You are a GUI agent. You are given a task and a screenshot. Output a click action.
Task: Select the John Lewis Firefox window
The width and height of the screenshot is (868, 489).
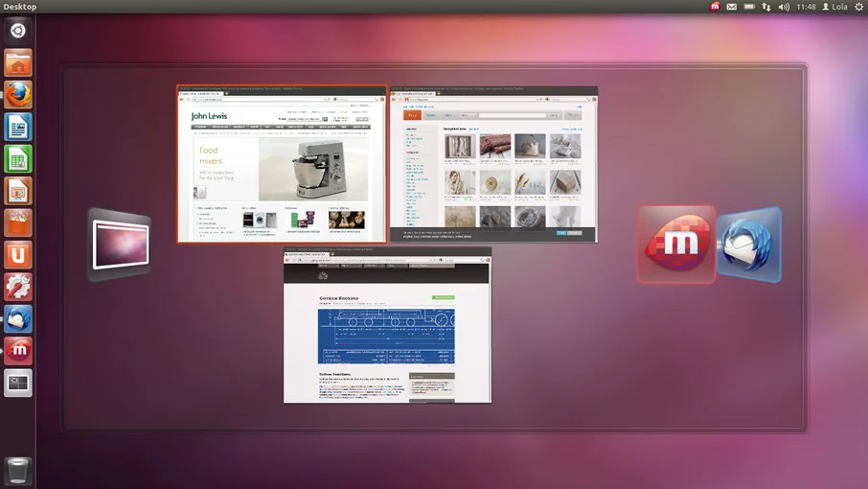click(x=282, y=164)
